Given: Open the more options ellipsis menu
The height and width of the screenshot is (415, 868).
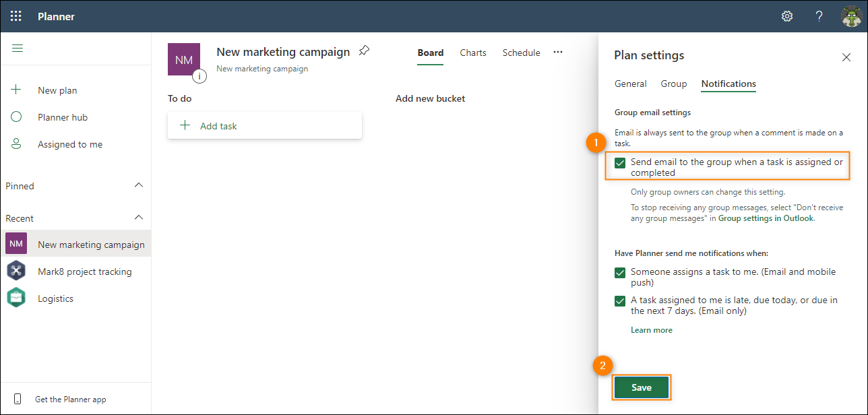Looking at the screenshot, I should [558, 52].
